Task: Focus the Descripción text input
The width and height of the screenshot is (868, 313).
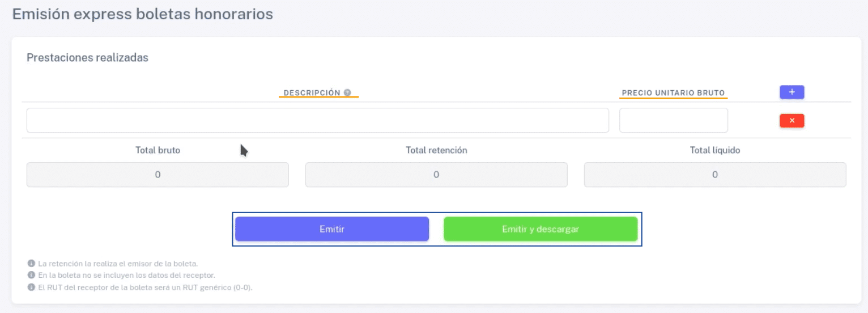Action: click(318, 120)
